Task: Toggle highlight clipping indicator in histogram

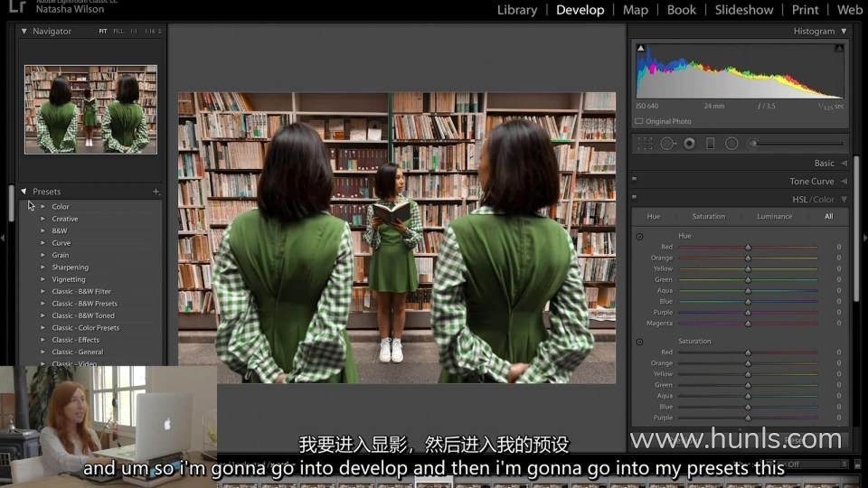Action: (839, 49)
